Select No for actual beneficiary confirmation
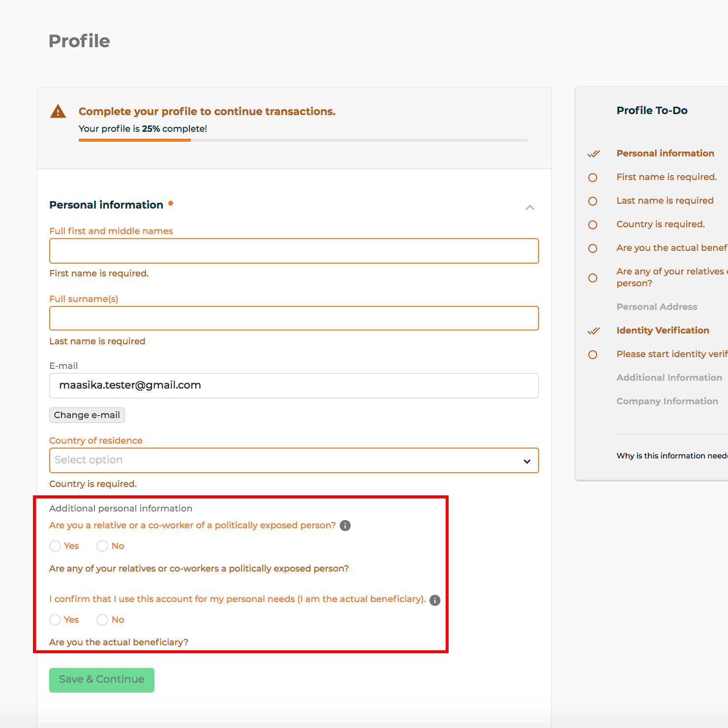 (102, 620)
